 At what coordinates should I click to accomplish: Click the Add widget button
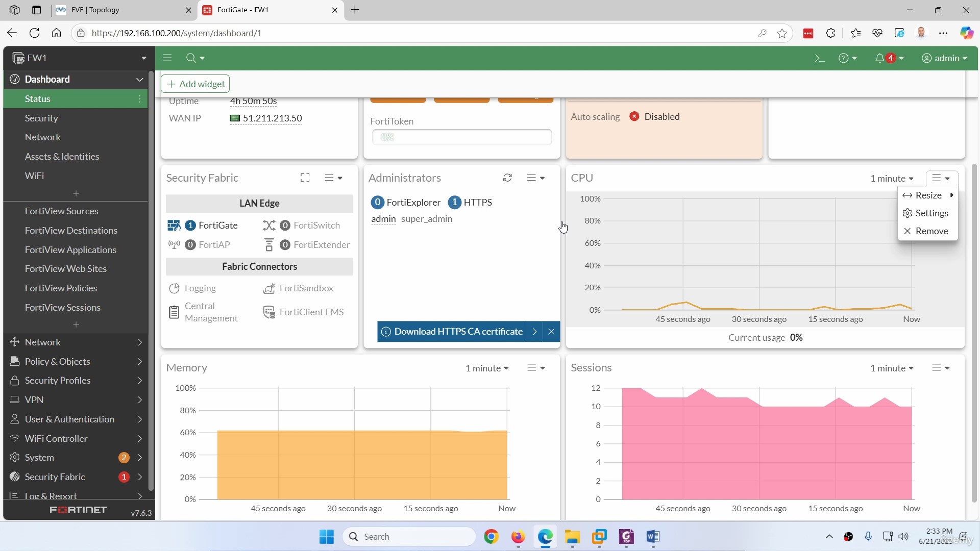point(195,84)
